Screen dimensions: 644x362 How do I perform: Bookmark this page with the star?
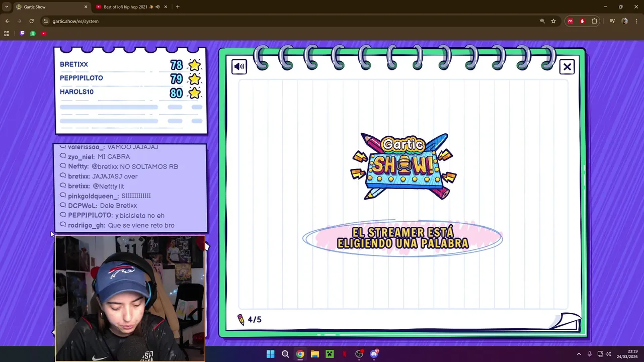tap(553, 21)
